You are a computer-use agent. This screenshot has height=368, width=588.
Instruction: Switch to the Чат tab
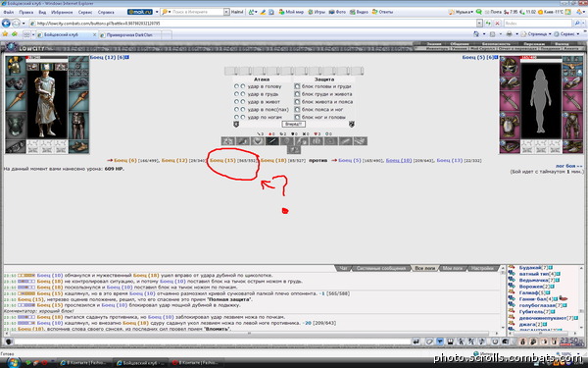tap(343, 268)
